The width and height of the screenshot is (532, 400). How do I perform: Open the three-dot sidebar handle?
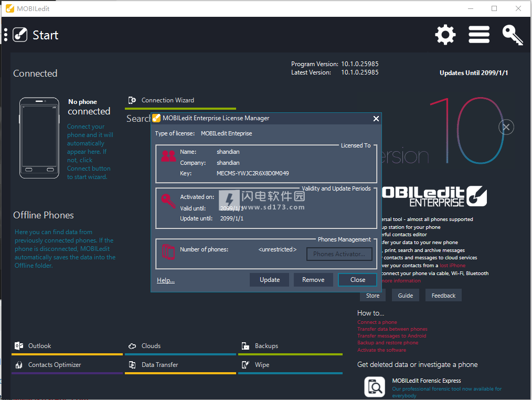[x=6, y=35]
